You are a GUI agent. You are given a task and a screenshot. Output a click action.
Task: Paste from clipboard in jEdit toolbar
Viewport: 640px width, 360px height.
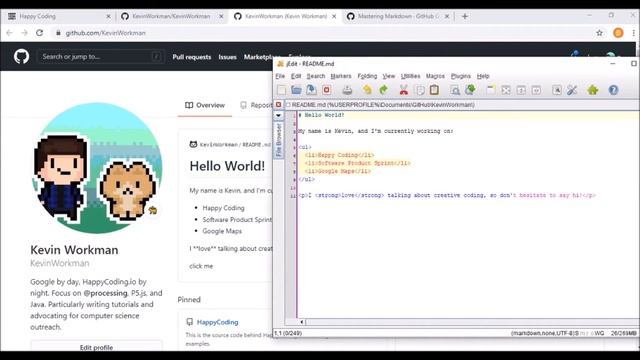pos(434,90)
